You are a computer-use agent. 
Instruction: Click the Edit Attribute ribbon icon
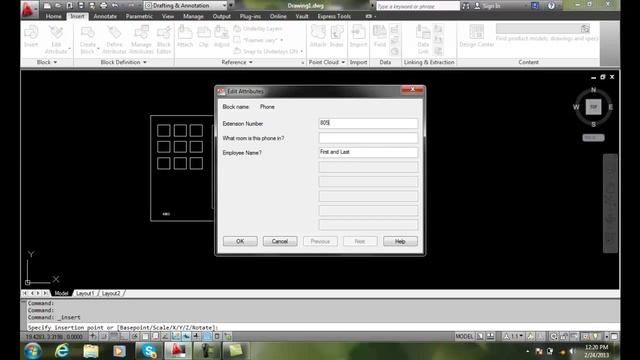(x=56, y=39)
